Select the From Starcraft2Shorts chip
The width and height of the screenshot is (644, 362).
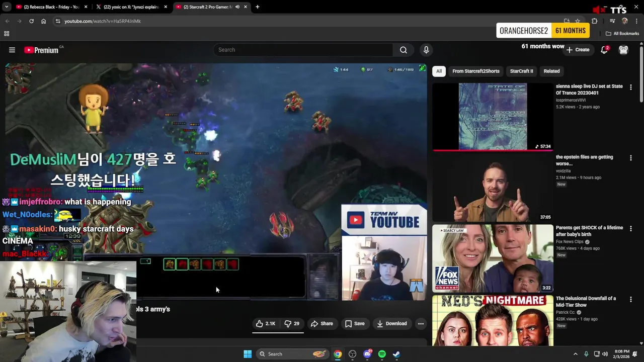[475, 71]
